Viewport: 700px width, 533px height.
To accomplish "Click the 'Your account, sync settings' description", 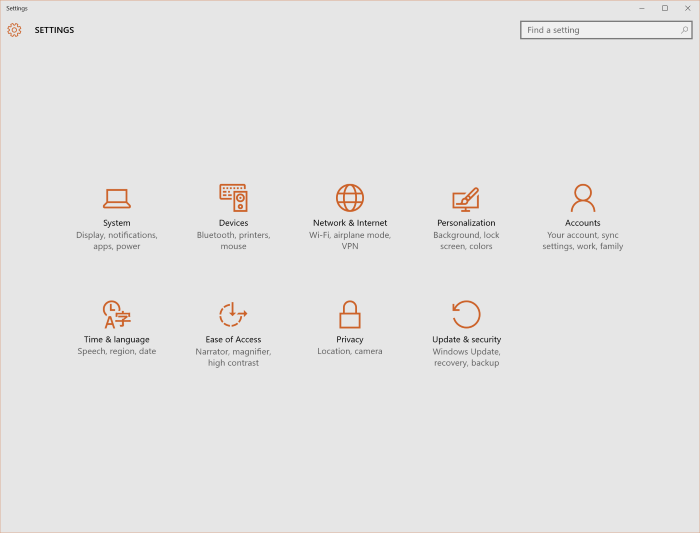I will coord(583,241).
